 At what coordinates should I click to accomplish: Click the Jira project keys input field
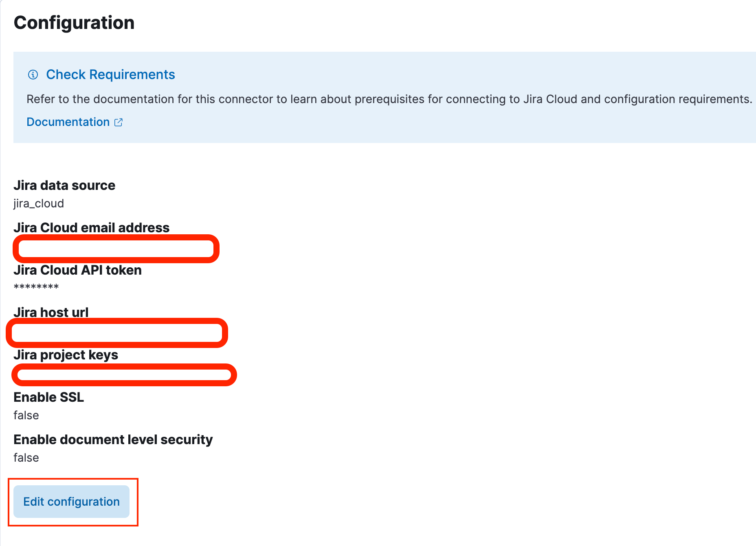123,375
